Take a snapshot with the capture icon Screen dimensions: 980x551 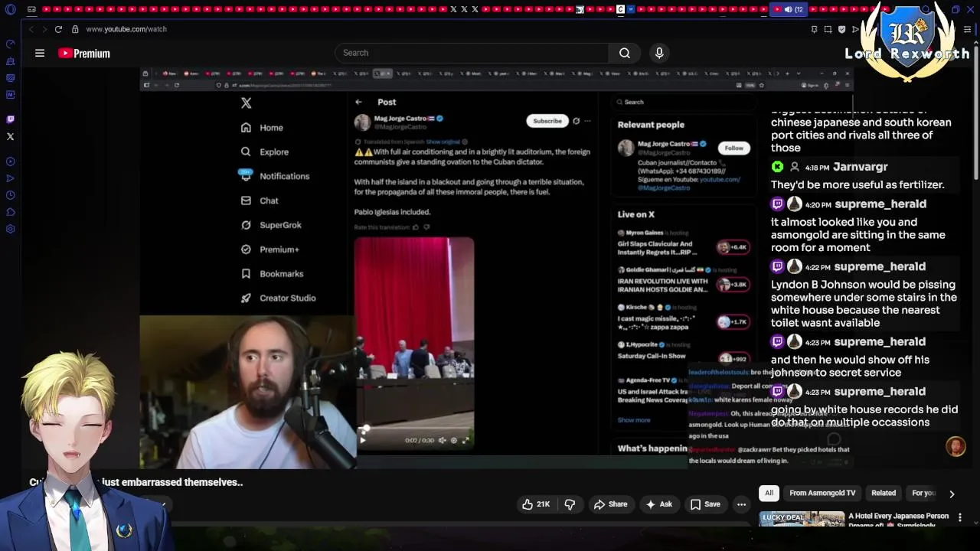point(828,29)
